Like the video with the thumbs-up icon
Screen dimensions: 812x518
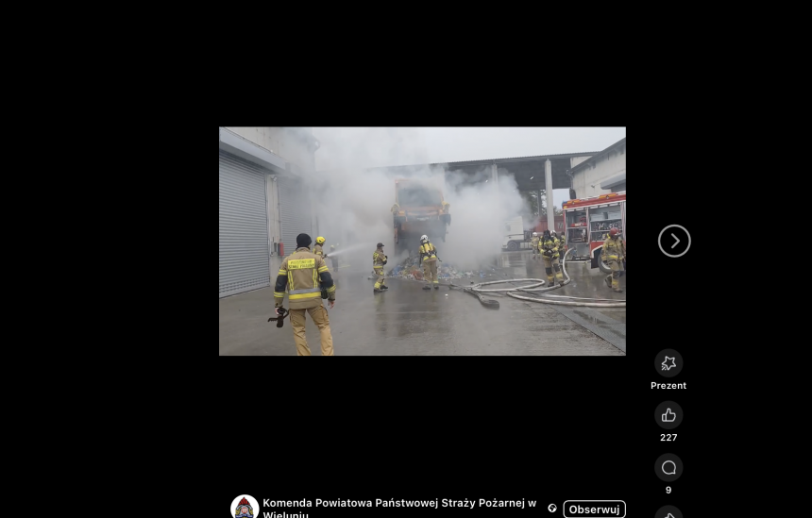[668, 415]
